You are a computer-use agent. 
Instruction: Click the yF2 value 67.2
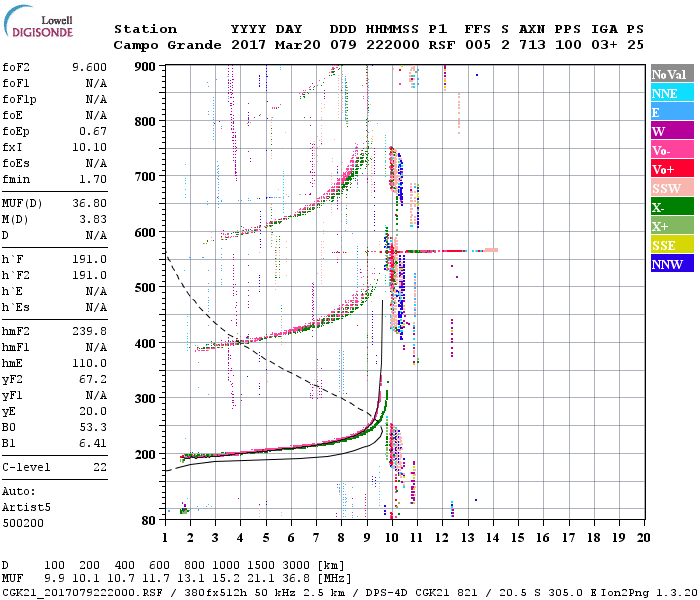tap(93, 379)
